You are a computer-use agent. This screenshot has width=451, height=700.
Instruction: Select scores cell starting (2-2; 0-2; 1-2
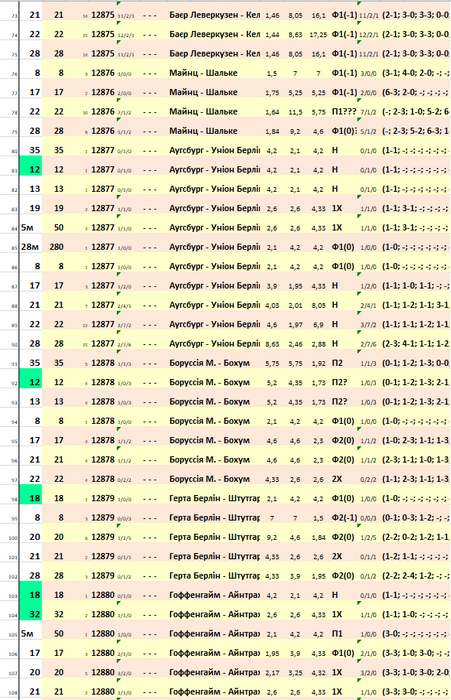click(415, 537)
